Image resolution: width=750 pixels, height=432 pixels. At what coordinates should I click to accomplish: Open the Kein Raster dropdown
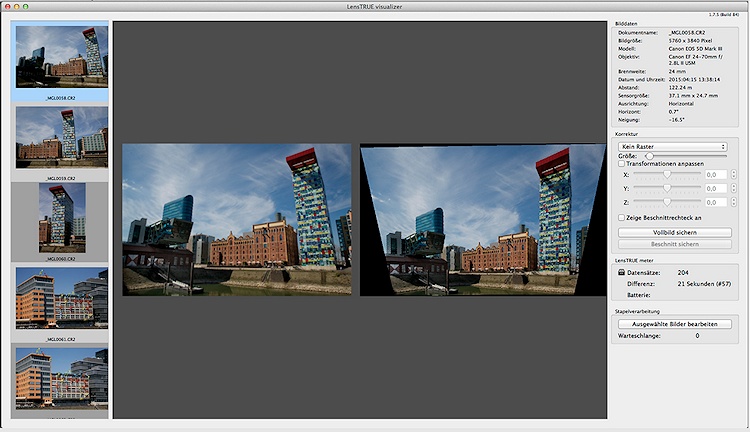coord(672,146)
